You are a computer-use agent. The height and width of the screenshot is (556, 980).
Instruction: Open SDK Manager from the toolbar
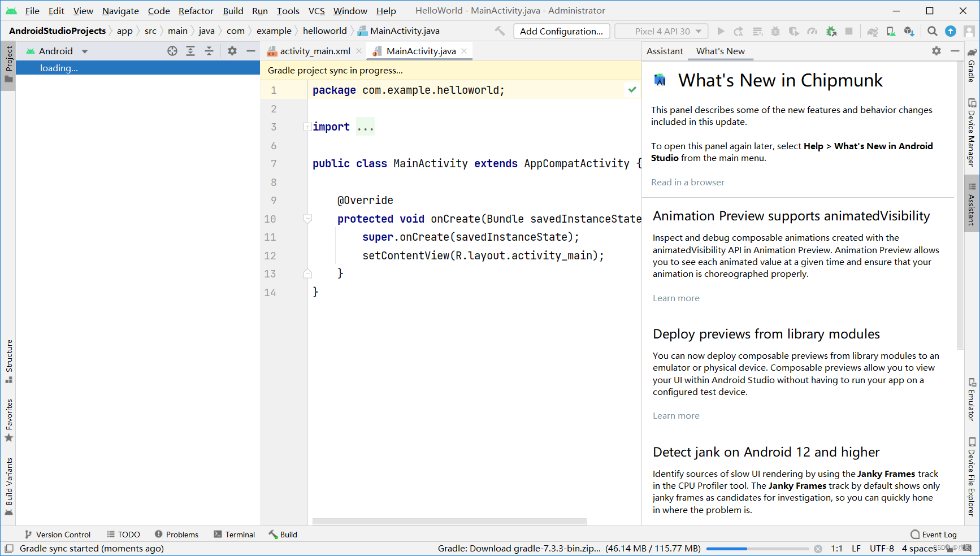910,31
